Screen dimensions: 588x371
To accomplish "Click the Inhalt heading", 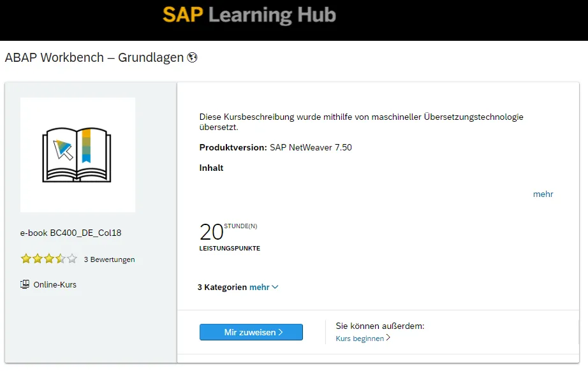I will coord(211,168).
